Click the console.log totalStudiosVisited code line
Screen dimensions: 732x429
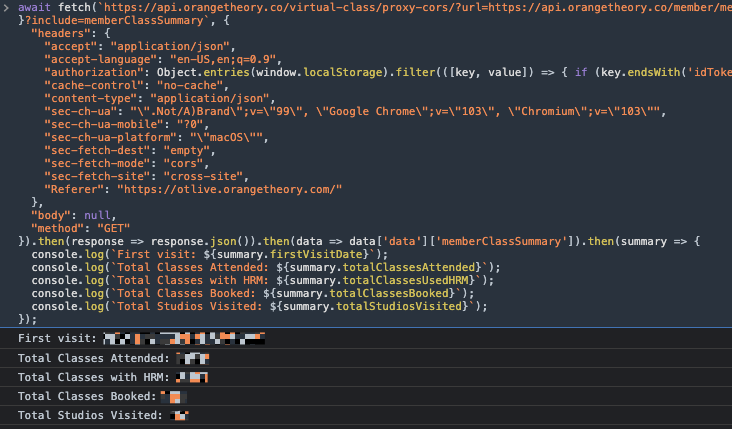coord(259,306)
